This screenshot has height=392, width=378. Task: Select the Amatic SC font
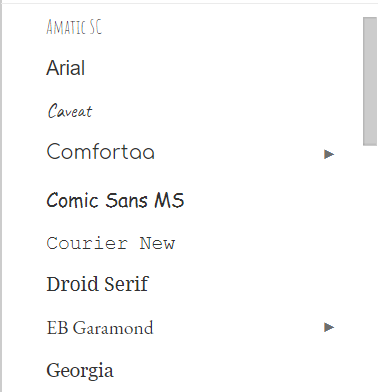click(74, 27)
